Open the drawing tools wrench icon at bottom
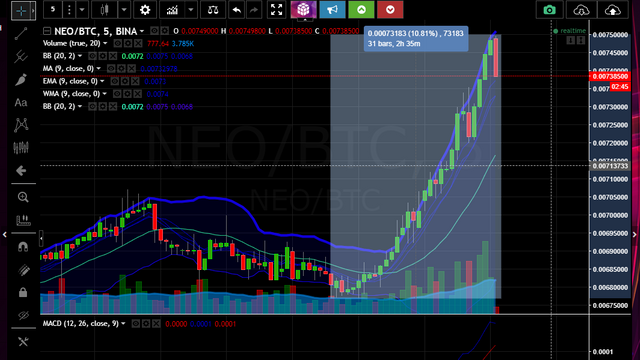 pos(23,341)
